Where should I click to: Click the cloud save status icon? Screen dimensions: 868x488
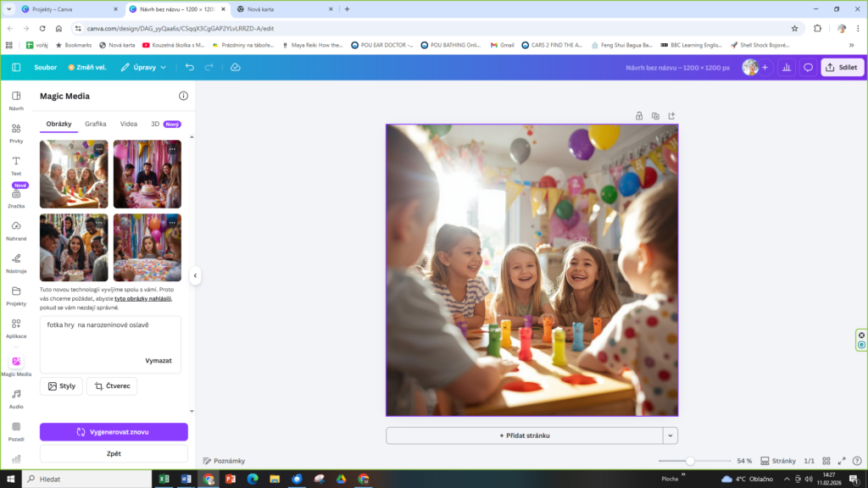pyautogui.click(x=236, y=67)
